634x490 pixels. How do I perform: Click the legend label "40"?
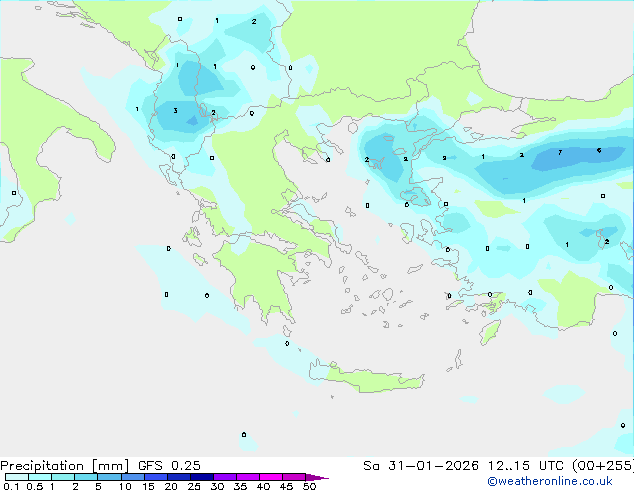263,486
